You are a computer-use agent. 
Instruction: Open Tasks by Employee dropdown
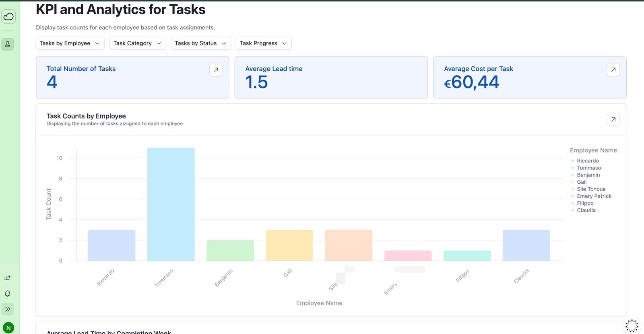pos(70,43)
